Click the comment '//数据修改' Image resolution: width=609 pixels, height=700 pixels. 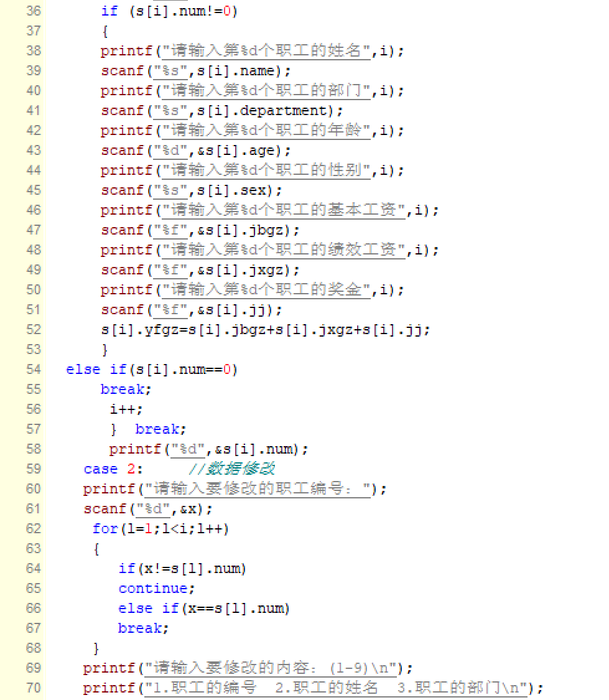tap(231, 469)
